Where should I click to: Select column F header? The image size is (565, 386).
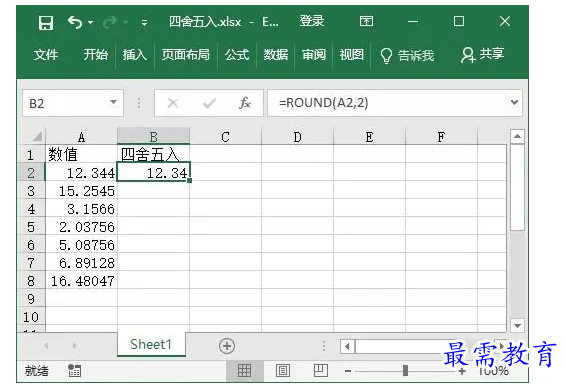coord(441,137)
